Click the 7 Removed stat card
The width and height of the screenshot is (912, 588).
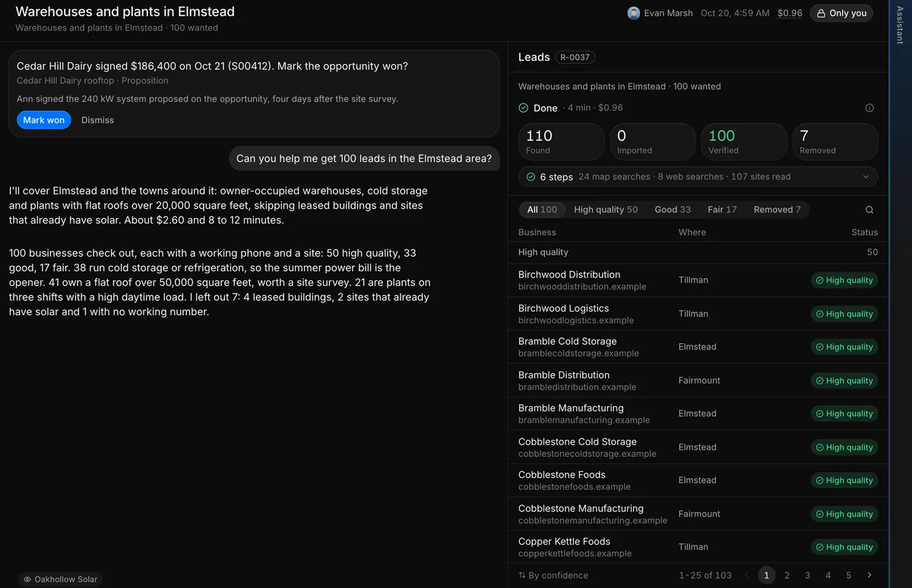click(835, 142)
